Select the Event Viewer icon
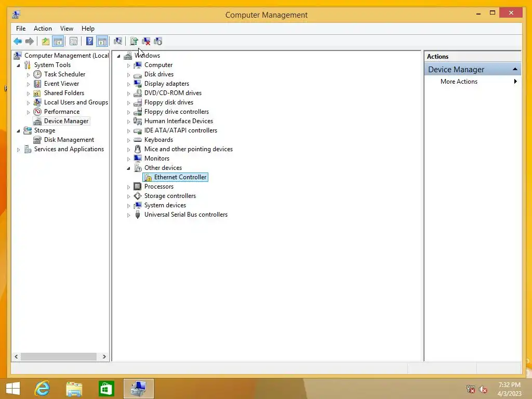The image size is (532, 399). click(37, 84)
